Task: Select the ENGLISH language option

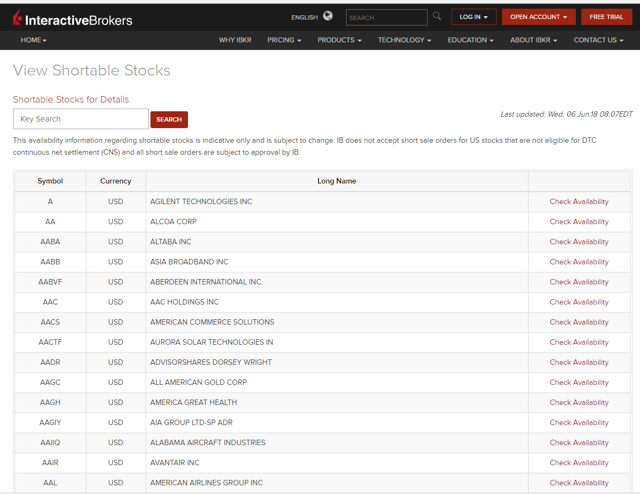Action: click(304, 17)
